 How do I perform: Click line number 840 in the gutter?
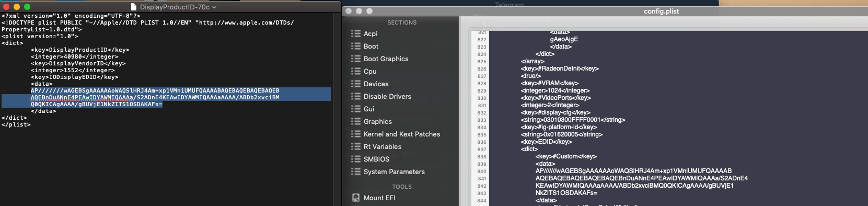click(x=481, y=171)
